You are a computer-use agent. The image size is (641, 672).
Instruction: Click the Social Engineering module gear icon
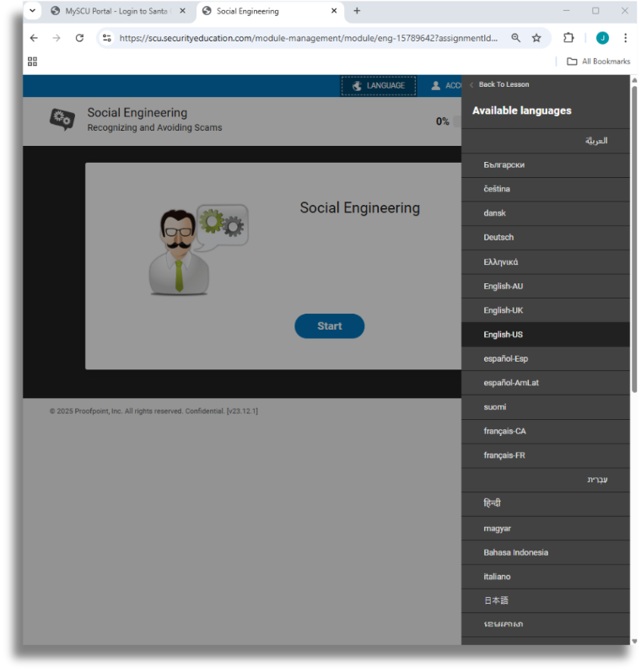pos(62,119)
